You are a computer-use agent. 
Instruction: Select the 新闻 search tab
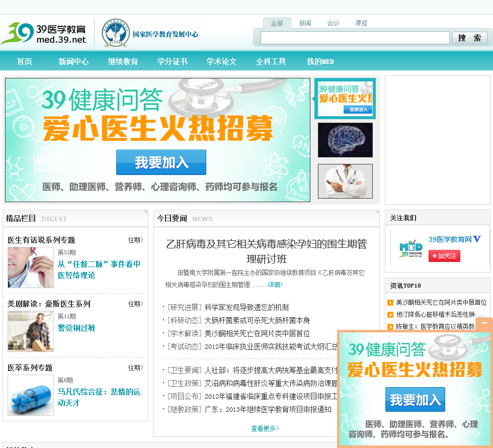click(x=305, y=23)
